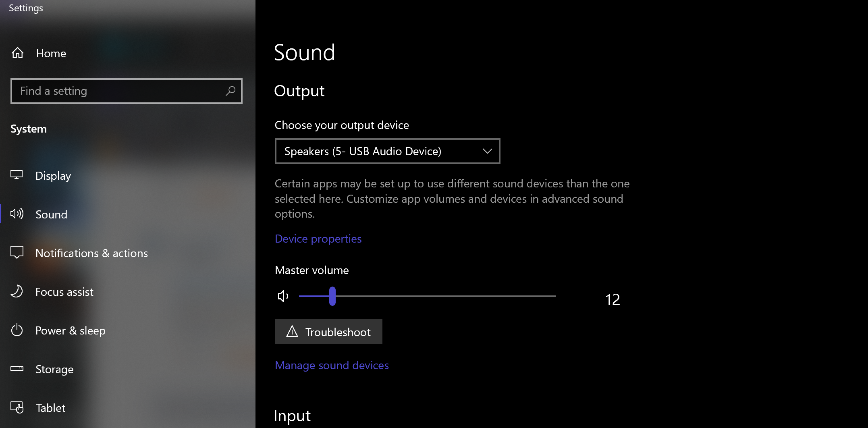Open the Focus assist page
The width and height of the screenshot is (868, 428).
point(64,292)
